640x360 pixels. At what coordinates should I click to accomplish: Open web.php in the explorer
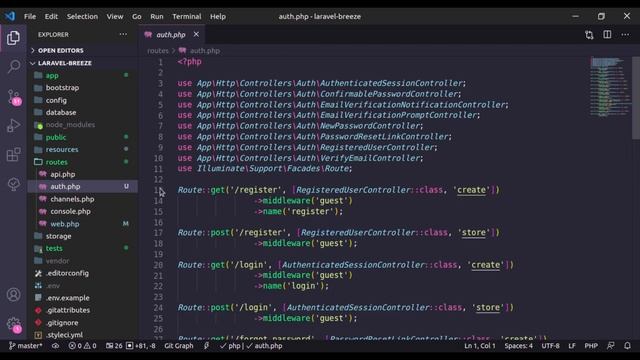[64, 224]
